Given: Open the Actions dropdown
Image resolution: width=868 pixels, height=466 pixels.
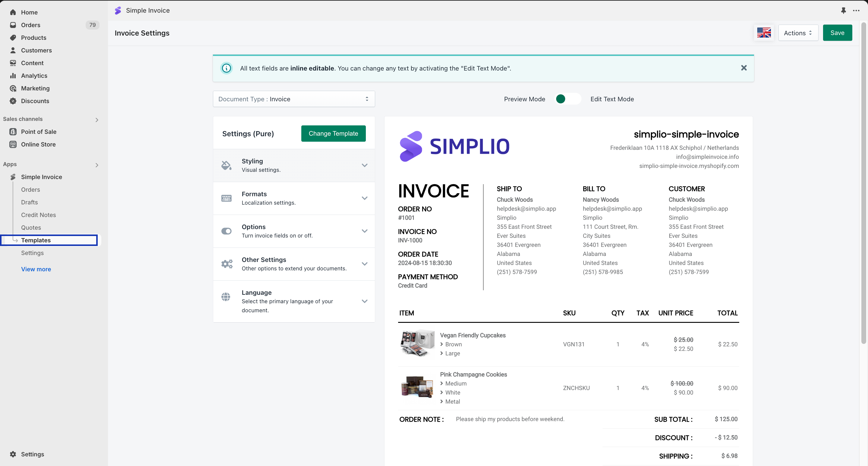Looking at the screenshot, I should coord(797,33).
